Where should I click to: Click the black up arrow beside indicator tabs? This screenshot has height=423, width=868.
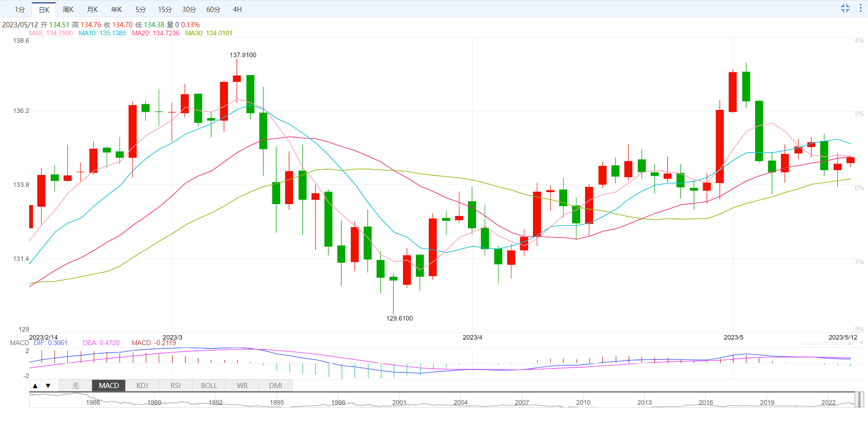[x=35, y=386]
